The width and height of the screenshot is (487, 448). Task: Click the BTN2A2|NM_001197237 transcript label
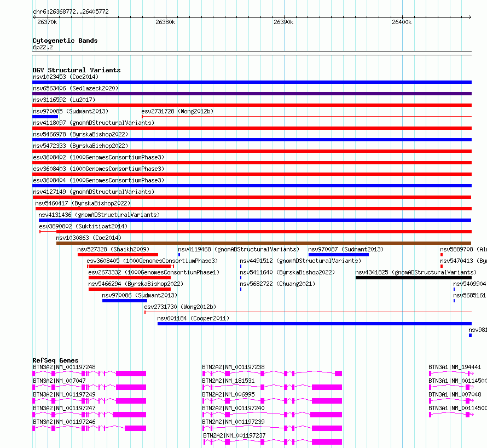pyautogui.click(x=235, y=435)
